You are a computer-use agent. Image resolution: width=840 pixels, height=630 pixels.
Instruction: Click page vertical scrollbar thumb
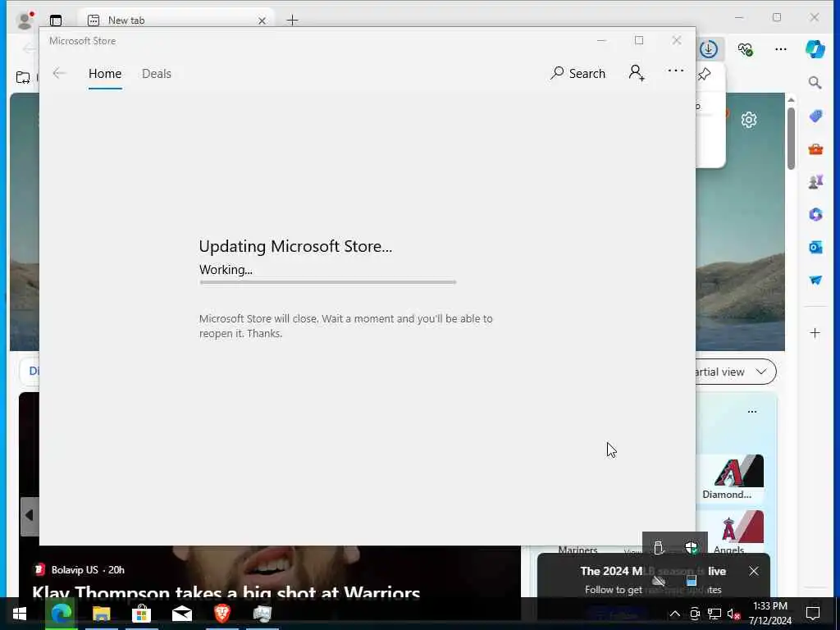click(792, 138)
